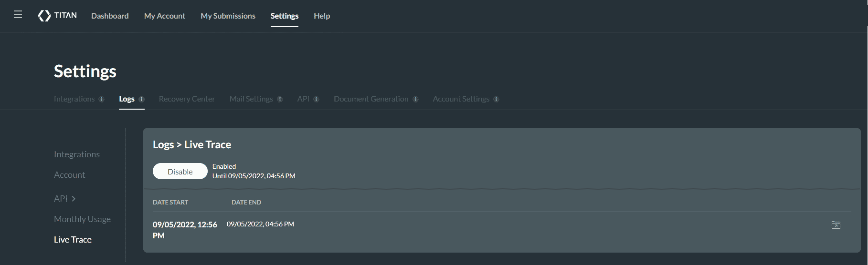This screenshot has height=265, width=868.
Task: Open My Submissions in top navigation
Action: pyautogui.click(x=228, y=16)
